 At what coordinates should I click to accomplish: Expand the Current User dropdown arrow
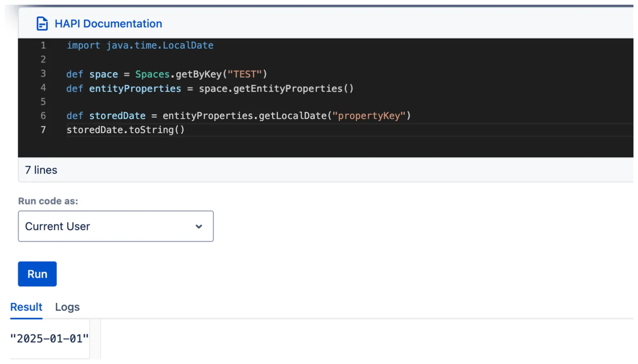(x=199, y=226)
